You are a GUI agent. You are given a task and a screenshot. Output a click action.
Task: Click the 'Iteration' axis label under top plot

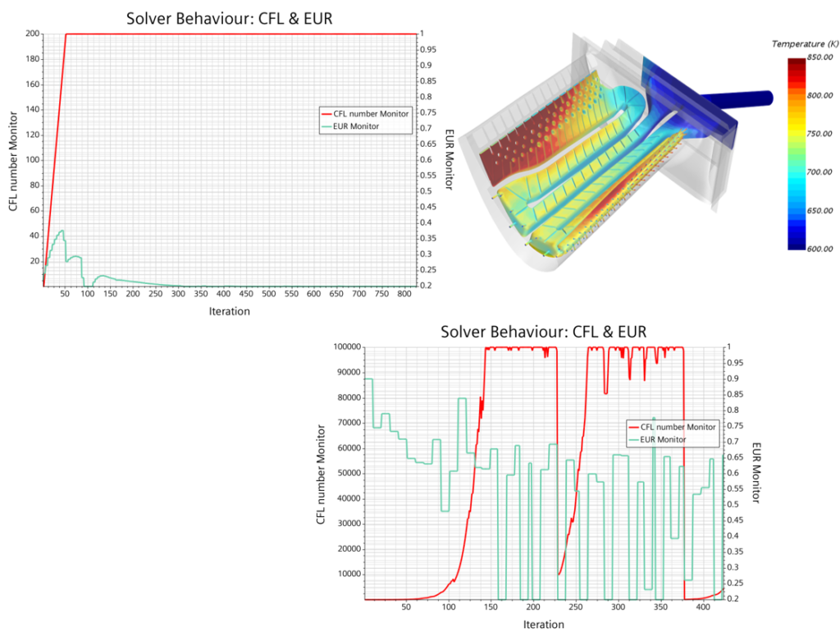[229, 311]
